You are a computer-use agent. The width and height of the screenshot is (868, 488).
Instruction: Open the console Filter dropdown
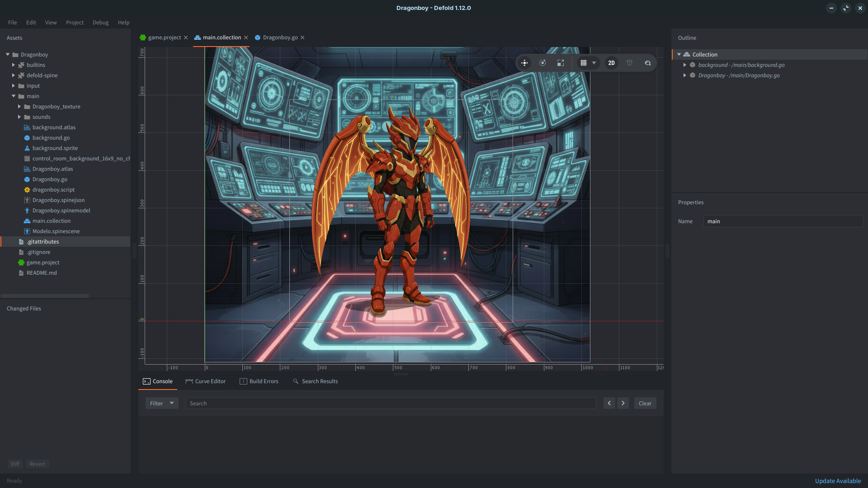[162, 403]
